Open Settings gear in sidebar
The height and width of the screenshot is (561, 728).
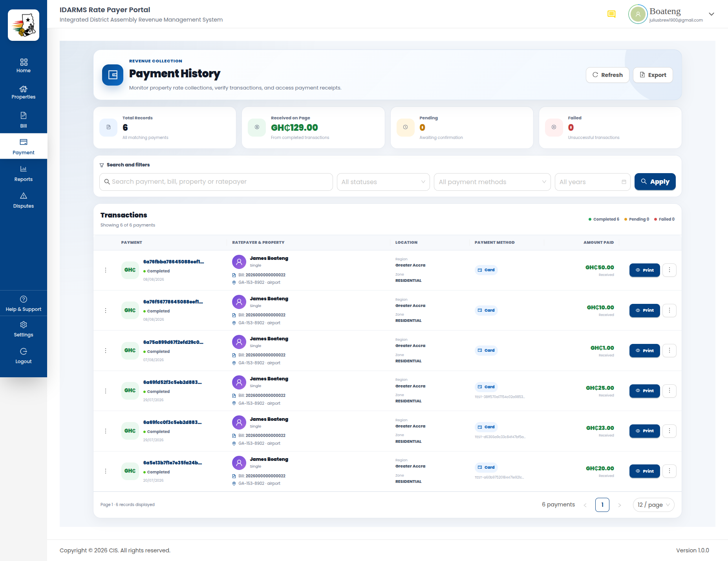(24, 325)
